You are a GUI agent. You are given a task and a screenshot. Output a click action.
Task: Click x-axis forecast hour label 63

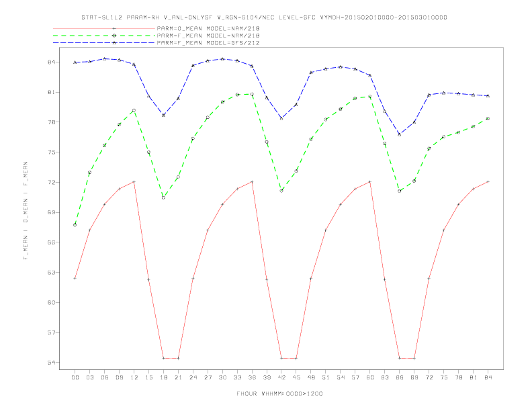385,377
